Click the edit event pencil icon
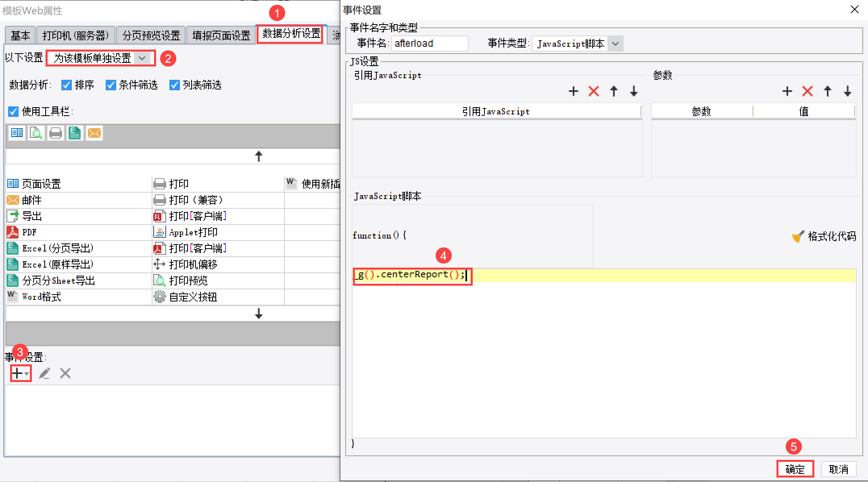Screen dimensions: 868x482 [x=44, y=374]
